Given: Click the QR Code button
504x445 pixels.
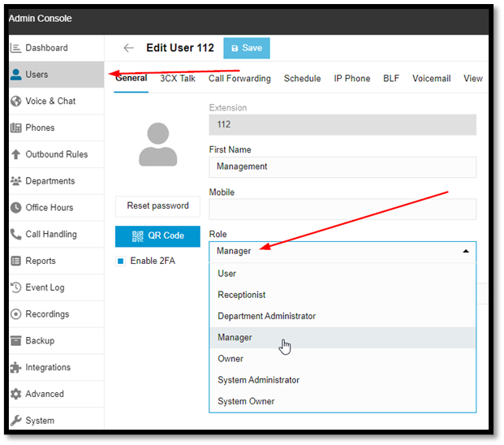Looking at the screenshot, I should [157, 235].
